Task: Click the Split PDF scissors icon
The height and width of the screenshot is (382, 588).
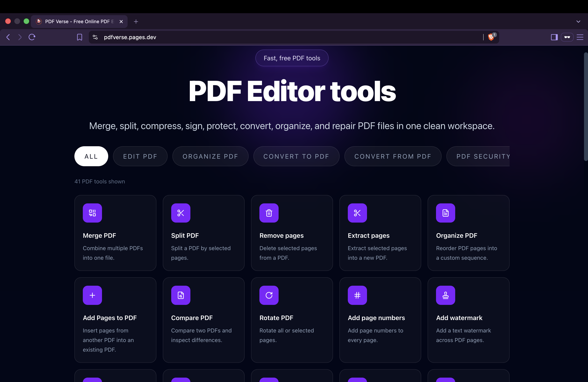Action: coord(181,213)
